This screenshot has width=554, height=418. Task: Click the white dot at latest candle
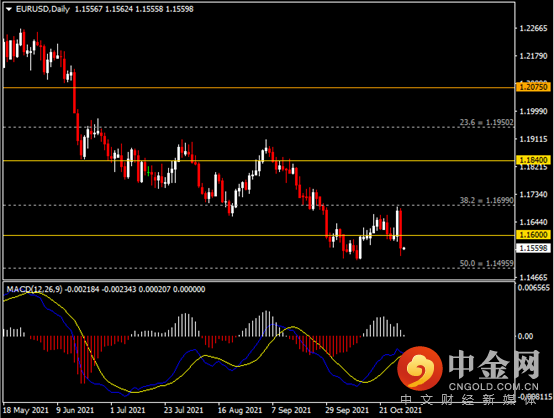coord(404,249)
